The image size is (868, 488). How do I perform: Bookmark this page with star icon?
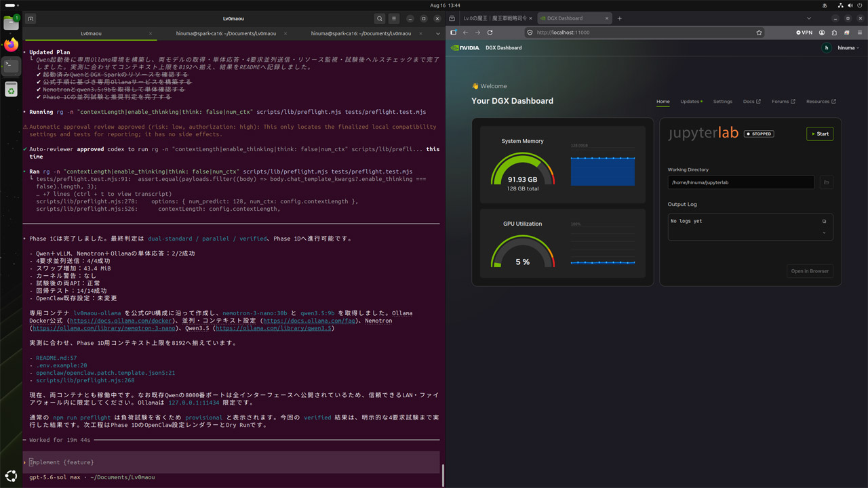tap(759, 33)
